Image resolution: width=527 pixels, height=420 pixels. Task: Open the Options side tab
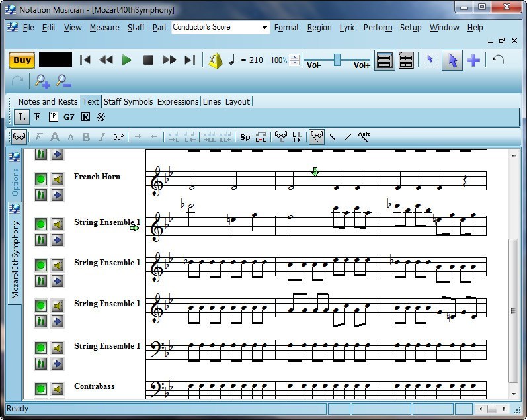click(x=15, y=175)
